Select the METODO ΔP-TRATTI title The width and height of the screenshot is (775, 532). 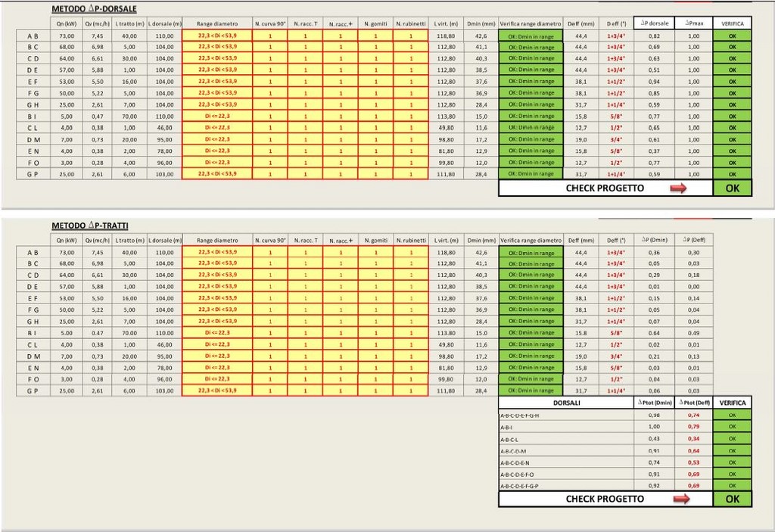91,226
